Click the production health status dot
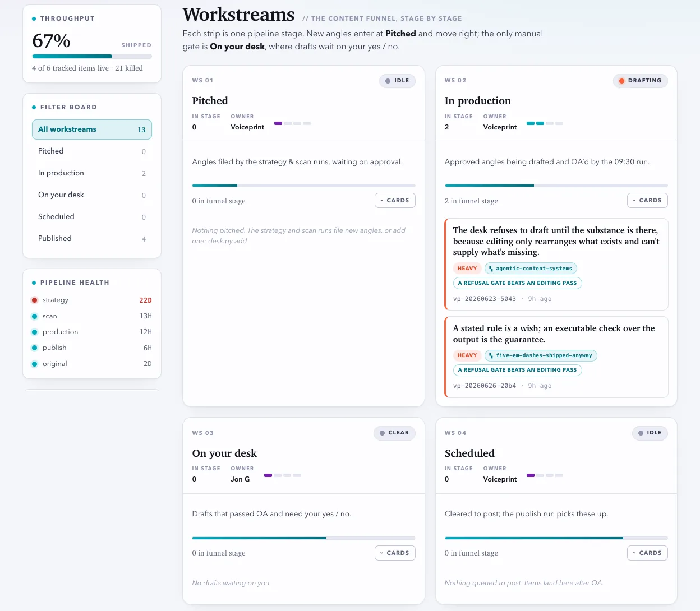 point(35,332)
